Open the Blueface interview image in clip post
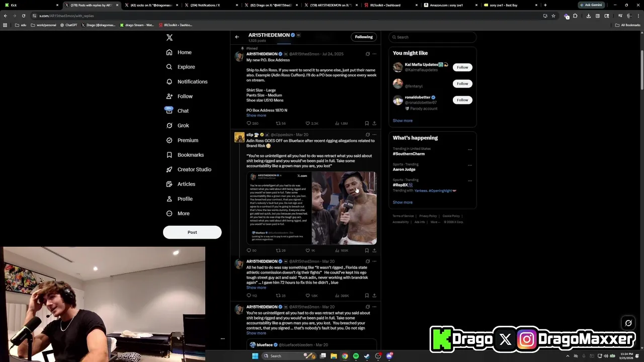Viewport: 644px width, 362px height. click(344, 208)
